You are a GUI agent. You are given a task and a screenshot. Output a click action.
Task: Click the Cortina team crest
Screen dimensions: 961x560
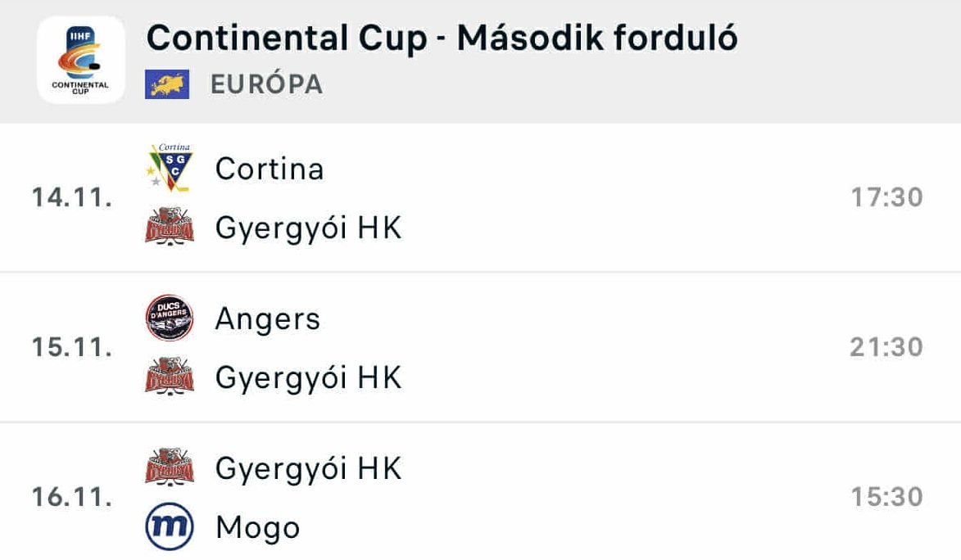[169, 169]
